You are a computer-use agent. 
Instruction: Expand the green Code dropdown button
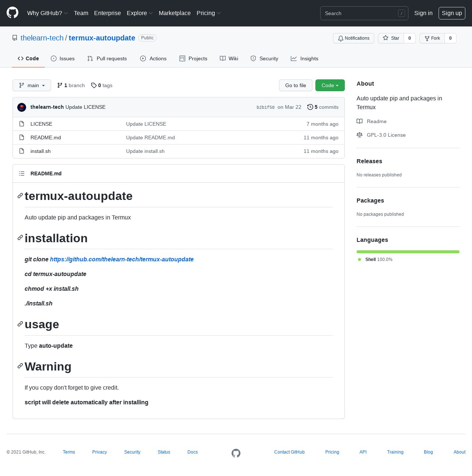(x=330, y=85)
